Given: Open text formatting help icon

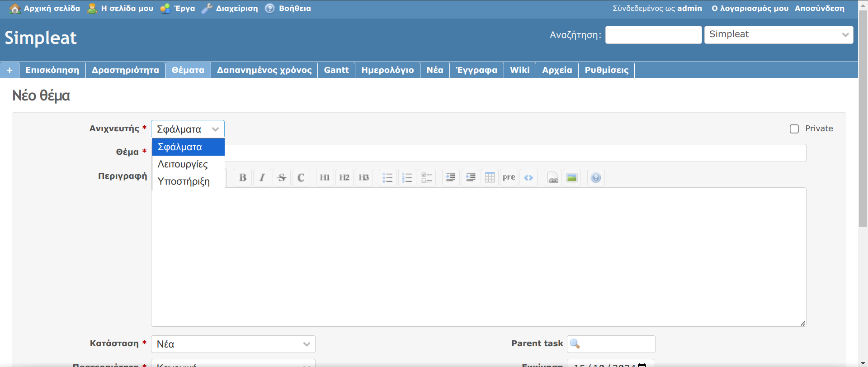Looking at the screenshot, I should click(x=596, y=177).
